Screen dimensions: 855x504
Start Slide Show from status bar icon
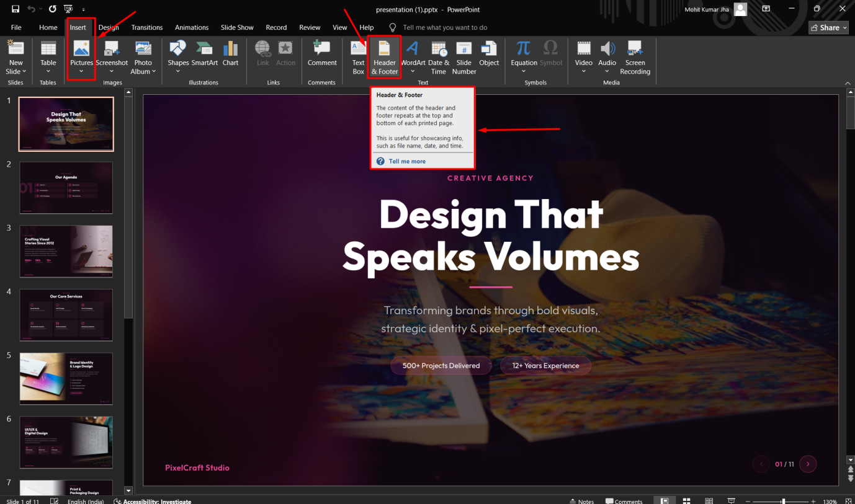[732, 501]
